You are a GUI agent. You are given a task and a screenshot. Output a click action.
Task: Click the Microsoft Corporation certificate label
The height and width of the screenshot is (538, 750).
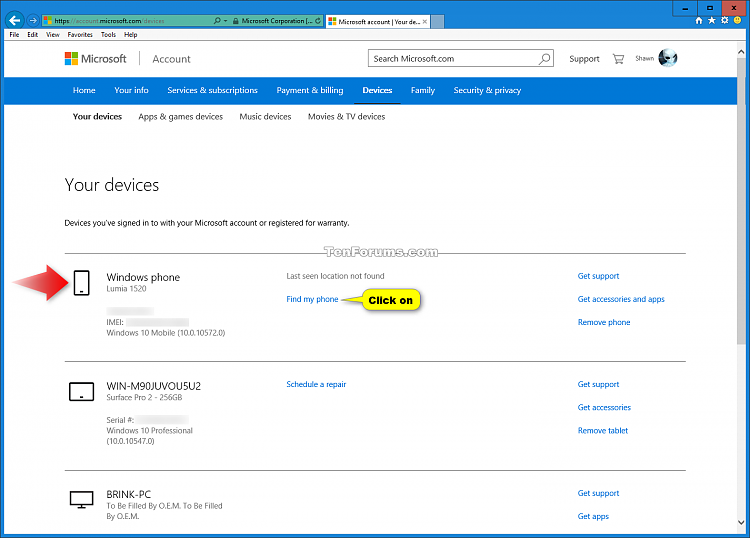point(277,21)
